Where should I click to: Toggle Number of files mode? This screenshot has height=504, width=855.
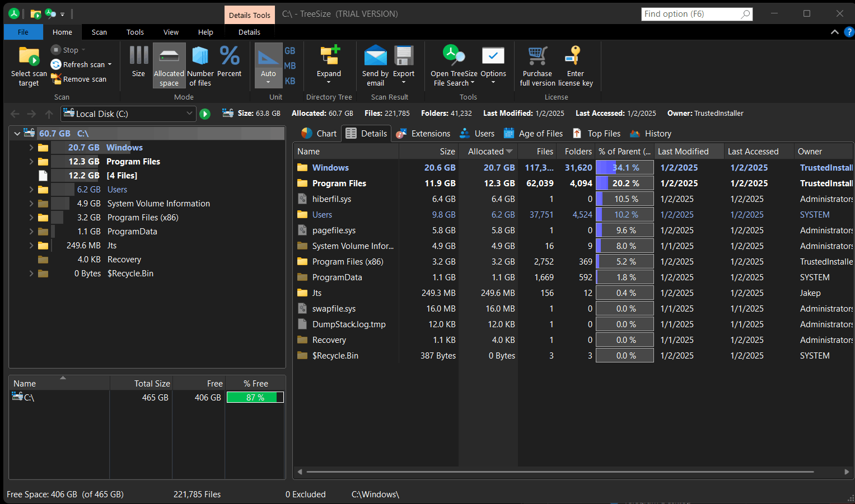(x=200, y=65)
